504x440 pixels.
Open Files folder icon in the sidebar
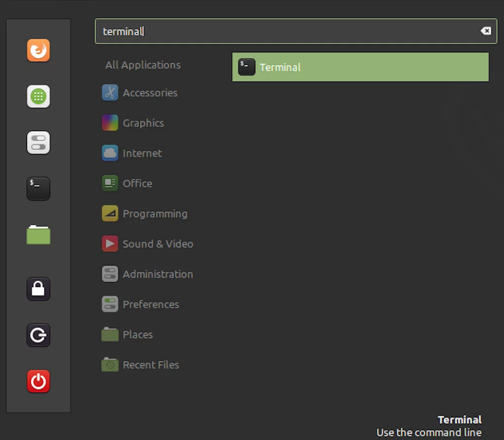point(38,235)
